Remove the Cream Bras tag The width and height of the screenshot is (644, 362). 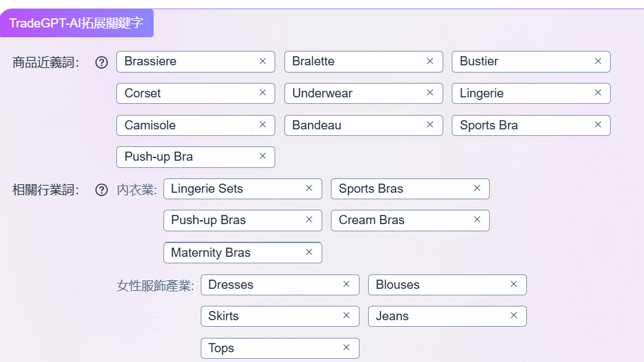(477, 220)
